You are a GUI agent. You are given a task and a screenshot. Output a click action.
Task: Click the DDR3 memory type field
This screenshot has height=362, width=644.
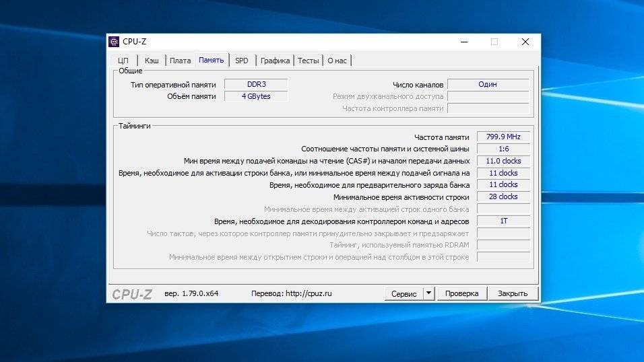click(x=256, y=84)
